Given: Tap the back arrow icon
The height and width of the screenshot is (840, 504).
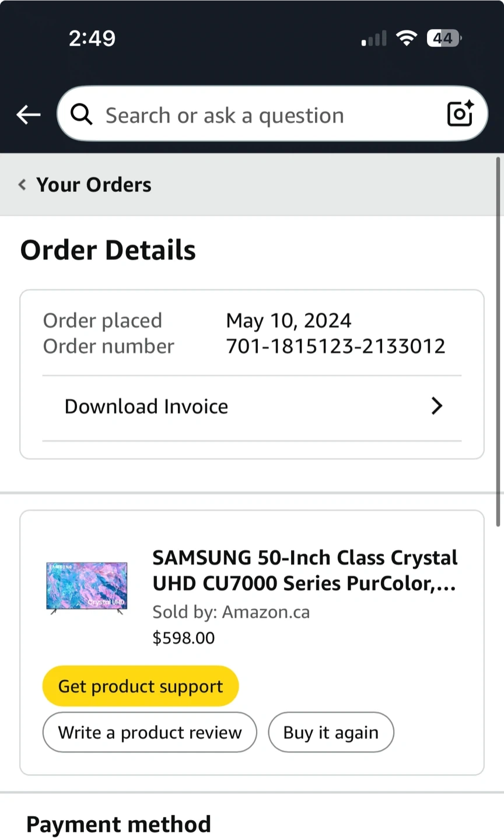Looking at the screenshot, I should (x=28, y=115).
